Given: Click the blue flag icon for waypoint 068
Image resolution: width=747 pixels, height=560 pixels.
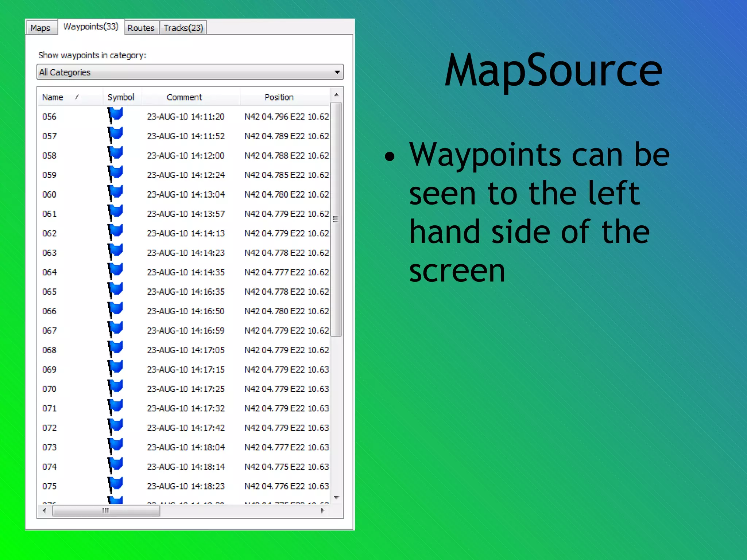Looking at the screenshot, I should [x=115, y=349].
